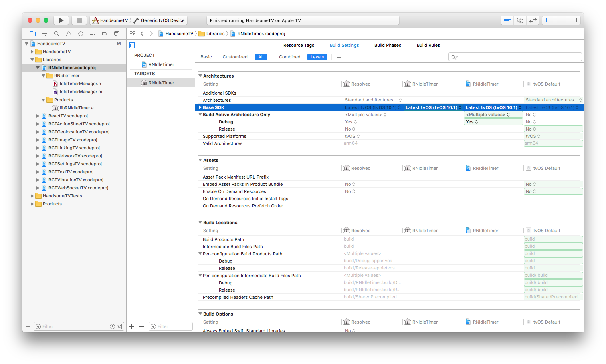The width and height of the screenshot is (606, 364).
Task: Collapse Build Active Architecture Only row
Action: coord(200,115)
